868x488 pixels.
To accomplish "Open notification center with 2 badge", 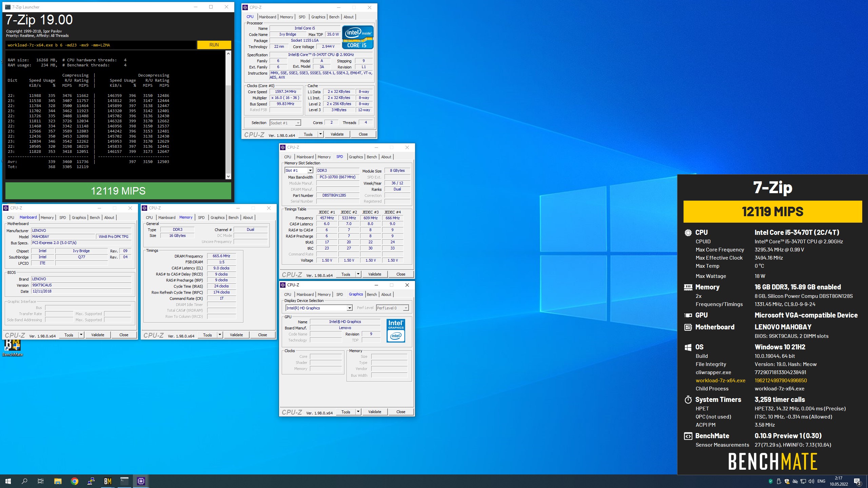I will [857, 482].
